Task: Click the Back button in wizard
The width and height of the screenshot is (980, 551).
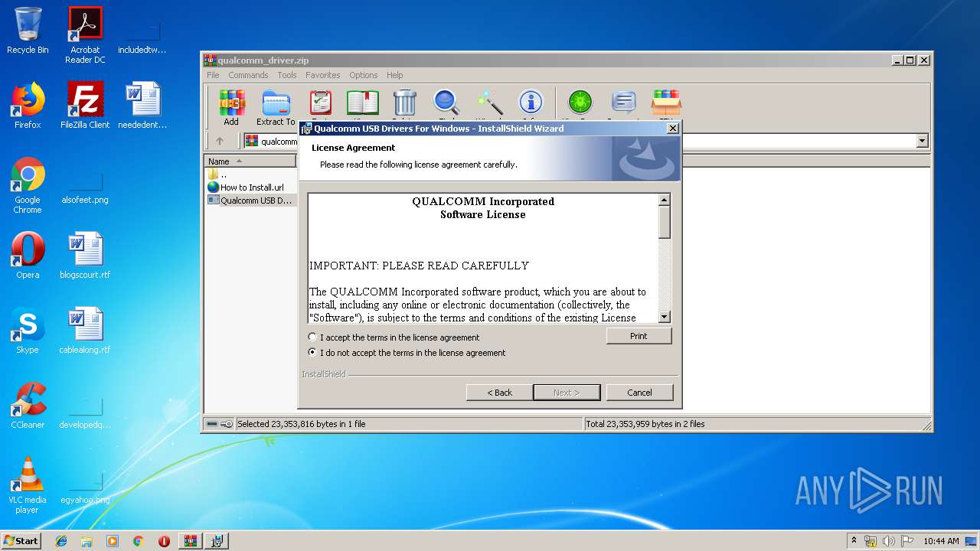Action: tap(499, 393)
